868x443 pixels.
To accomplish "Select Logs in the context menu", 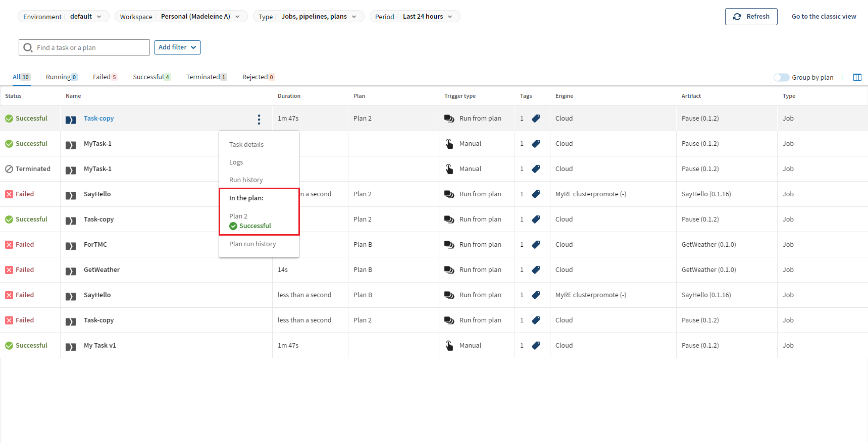I will click(236, 162).
